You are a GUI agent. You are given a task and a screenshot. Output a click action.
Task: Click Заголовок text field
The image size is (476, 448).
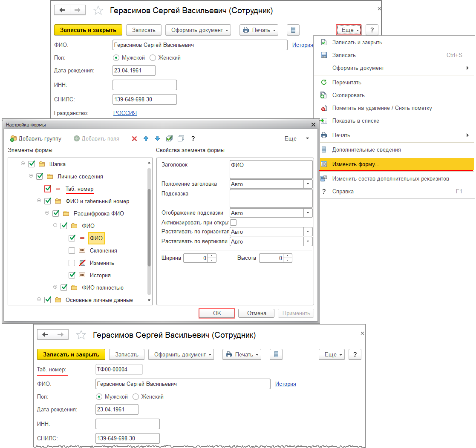click(271, 169)
